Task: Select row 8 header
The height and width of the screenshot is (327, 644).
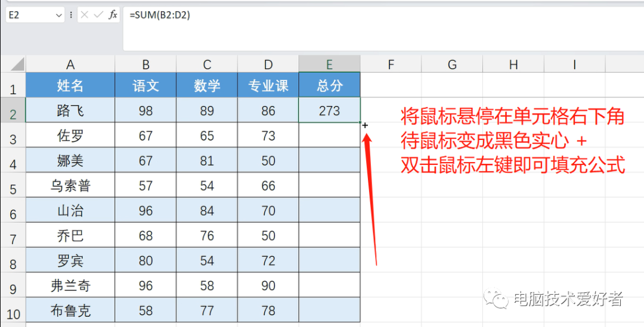Action: pos(13,260)
